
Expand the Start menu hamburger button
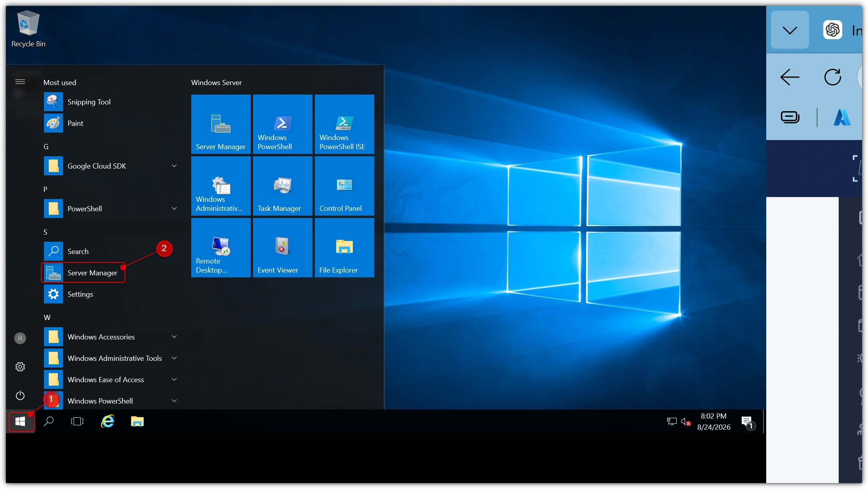20,82
